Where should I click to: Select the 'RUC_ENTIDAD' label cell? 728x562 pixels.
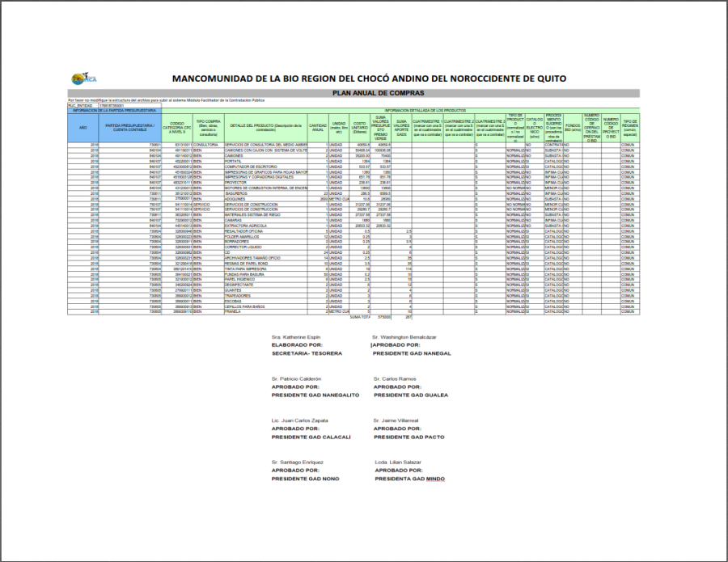(x=83, y=106)
